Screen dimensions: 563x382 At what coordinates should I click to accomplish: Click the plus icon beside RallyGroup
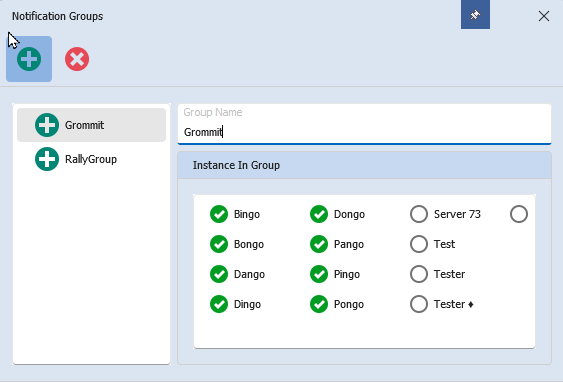[47, 159]
